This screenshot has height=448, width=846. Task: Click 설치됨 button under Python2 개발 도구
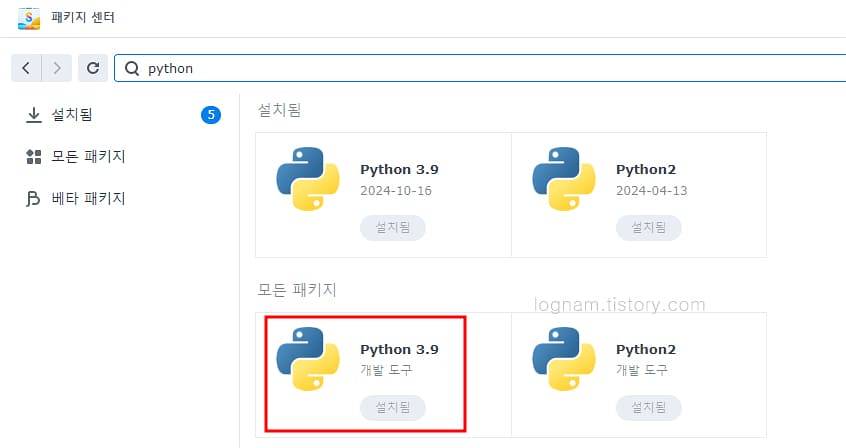pyautogui.click(x=649, y=407)
